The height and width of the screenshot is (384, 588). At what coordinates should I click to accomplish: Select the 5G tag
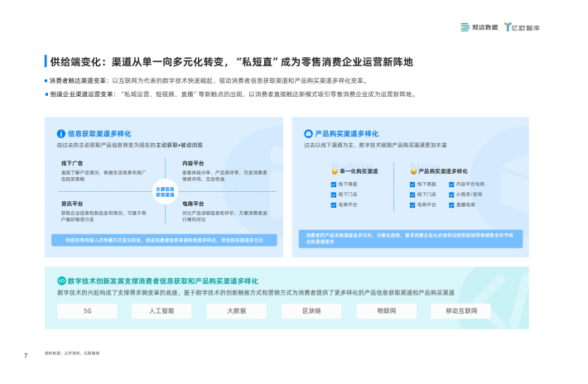[88, 311]
